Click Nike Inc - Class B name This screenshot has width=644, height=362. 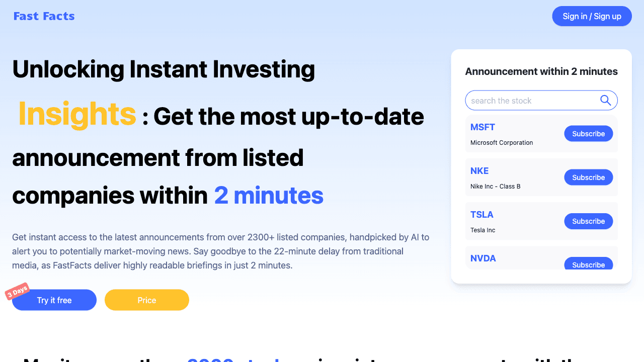click(x=496, y=187)
